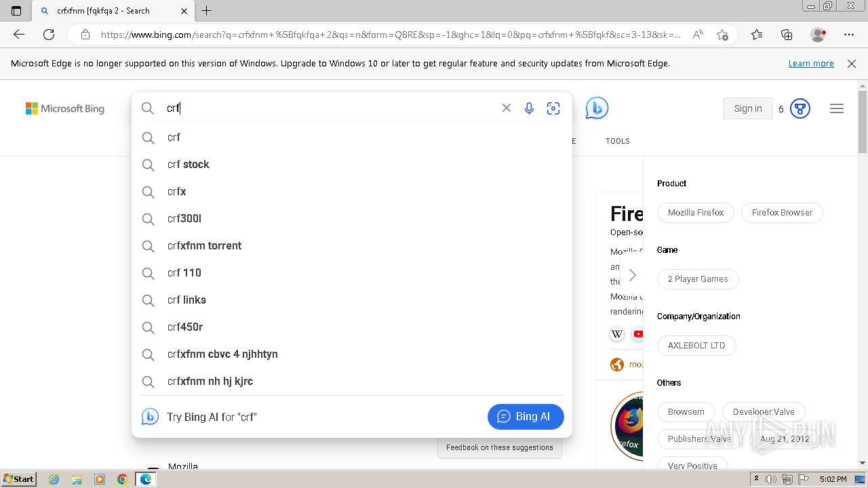
Task: Select the Mozilla Firefox chip
Action: pos(696,212)
